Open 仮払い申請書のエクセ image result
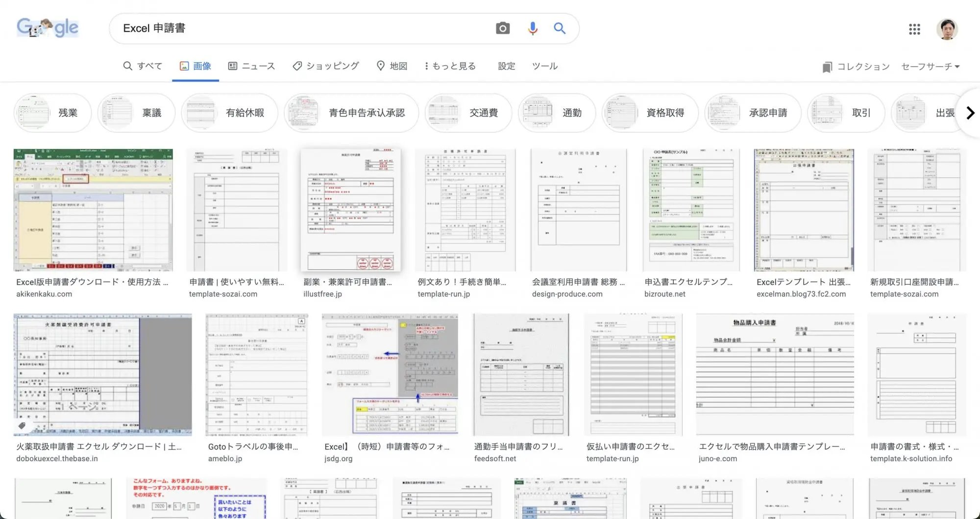 click(633, 375)
